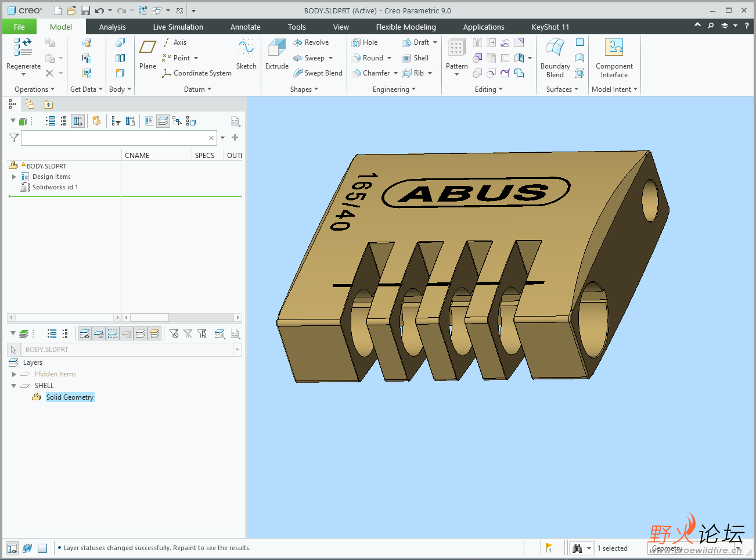The width and height of the screenshot is (756, 560).
Task: Select the Axis datum tool
Action: (174, 42)
